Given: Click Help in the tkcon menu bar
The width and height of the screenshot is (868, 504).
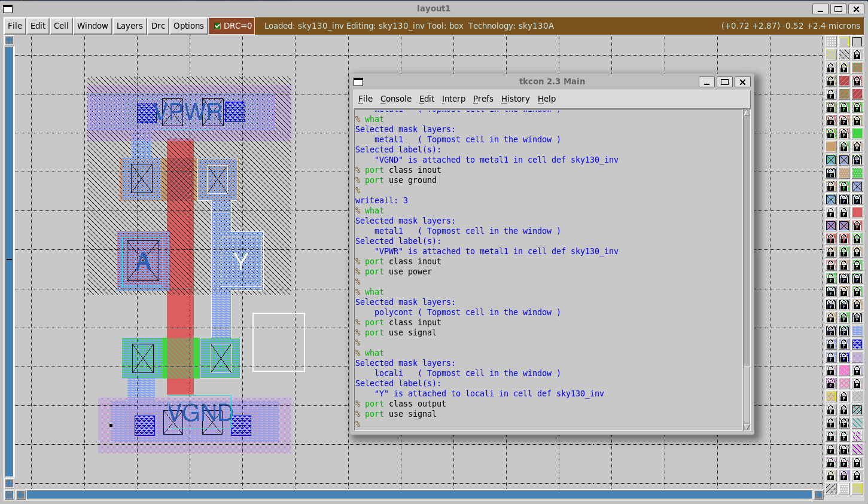Looking at the screenshot, I should point(547,99).
